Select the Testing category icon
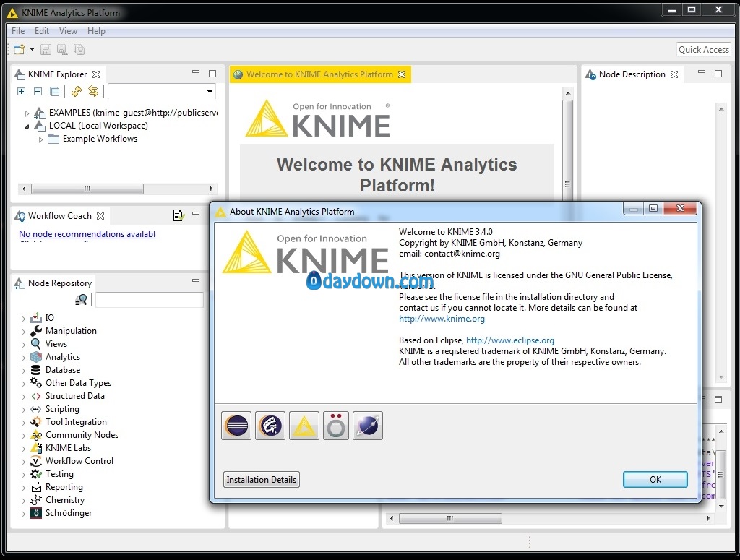Screen dimensions: 740x560 tap(36, 474)
